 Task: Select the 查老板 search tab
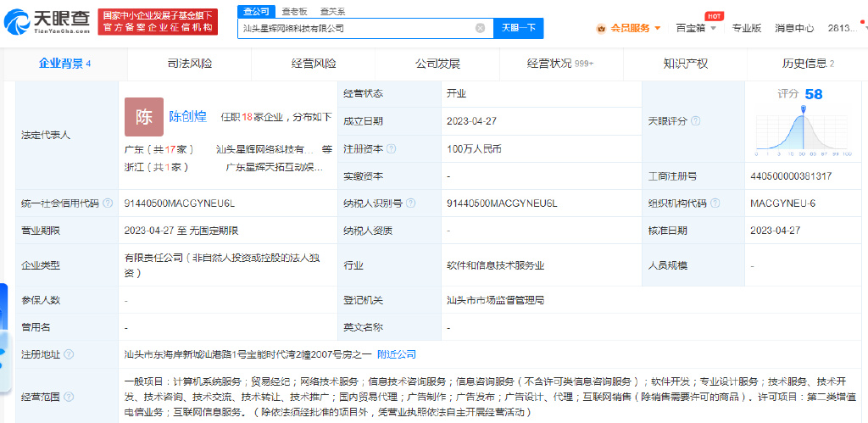tap(294, 11)
